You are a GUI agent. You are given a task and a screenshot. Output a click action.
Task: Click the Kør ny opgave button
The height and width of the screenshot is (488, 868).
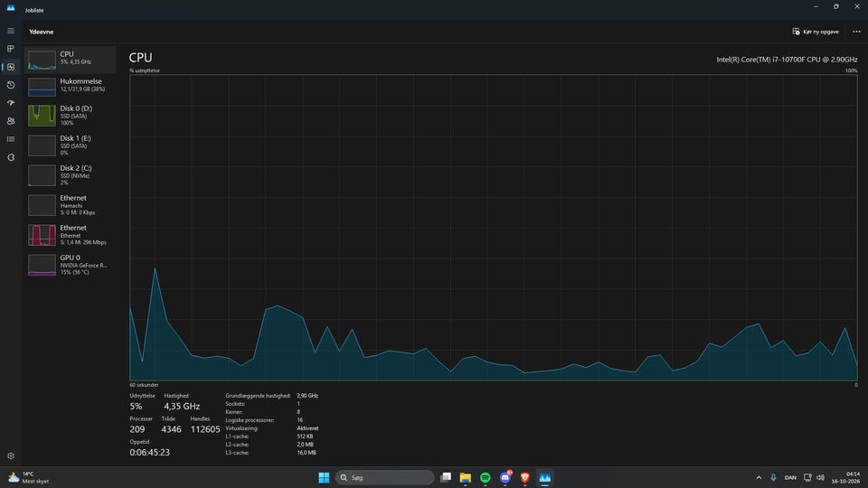pyautogui.click(x=816, y=32)
